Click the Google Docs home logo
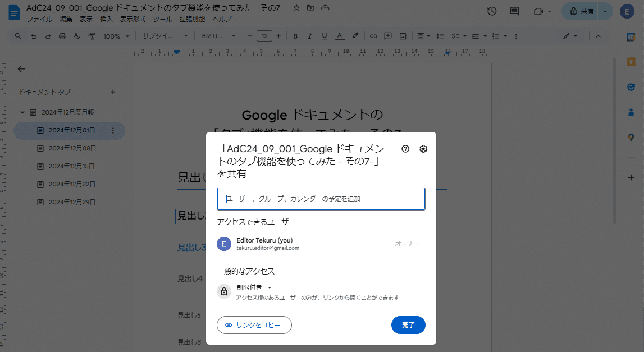The image size is (644, 352). point(14,12)
